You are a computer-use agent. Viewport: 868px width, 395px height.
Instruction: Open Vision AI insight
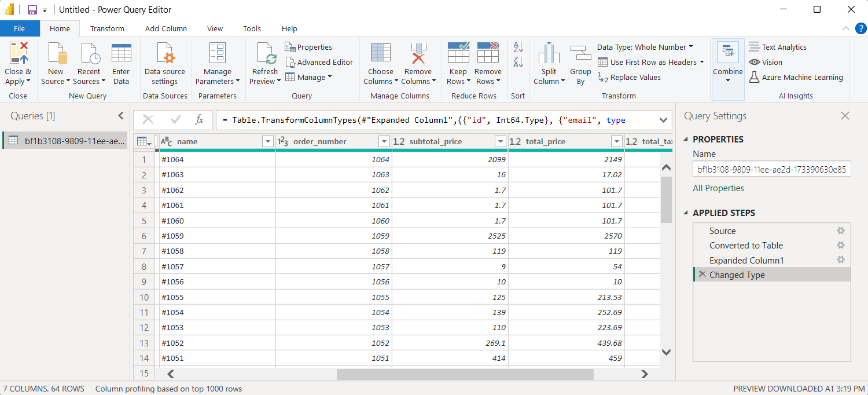[766, 62]
